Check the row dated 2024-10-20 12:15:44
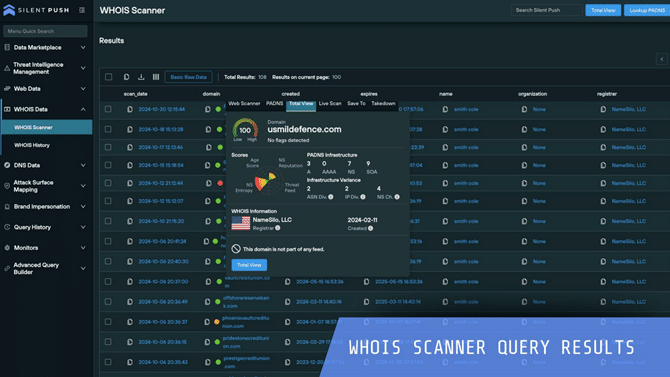670x377 pixels. [x=108, y=109]
